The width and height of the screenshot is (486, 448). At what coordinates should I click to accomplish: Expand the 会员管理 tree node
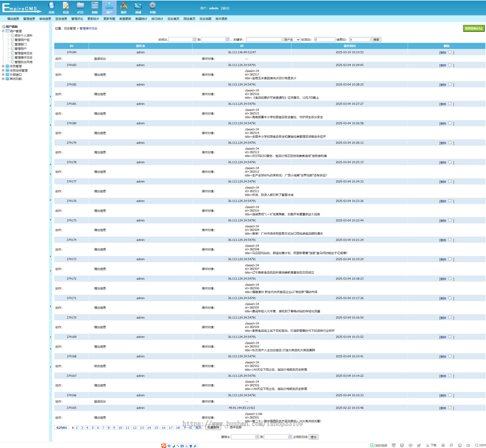[x=3, y=66]
